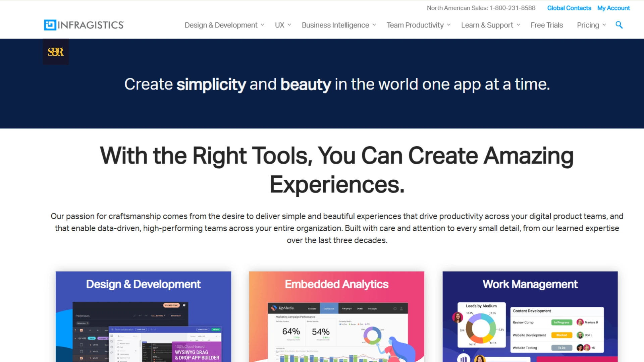Click the UpMedia logo in analytics preview

[x=282, y=308]
